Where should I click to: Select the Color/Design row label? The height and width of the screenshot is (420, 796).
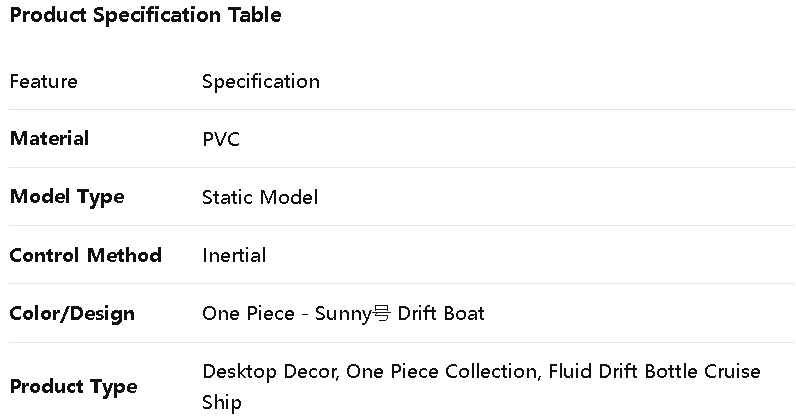[x=72, y=313]
